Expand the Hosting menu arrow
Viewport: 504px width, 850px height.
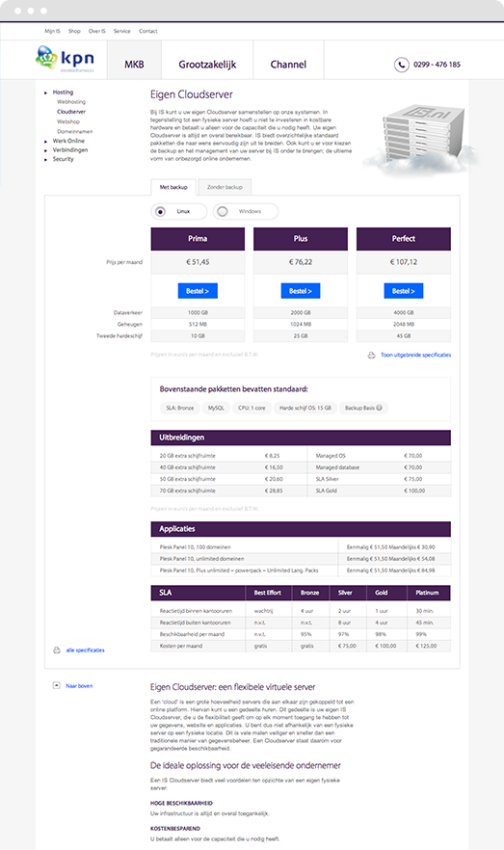(45, 93)
